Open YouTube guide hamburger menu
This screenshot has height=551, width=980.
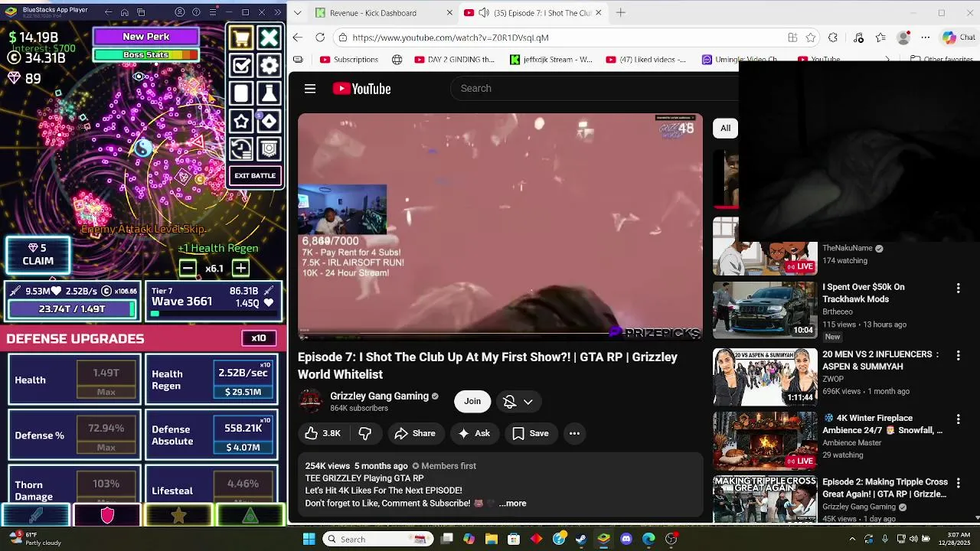coord(310,89)
